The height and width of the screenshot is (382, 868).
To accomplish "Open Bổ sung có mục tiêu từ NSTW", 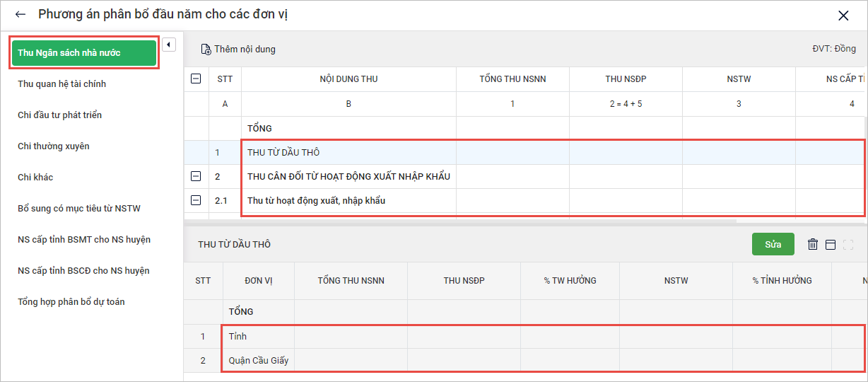I will (79, 209).
